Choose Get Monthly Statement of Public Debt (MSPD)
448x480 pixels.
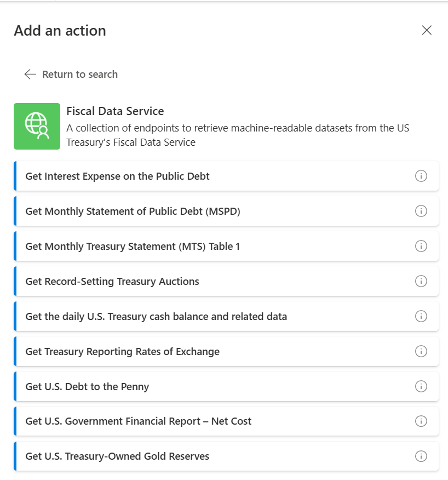click(x=226, y=211)
